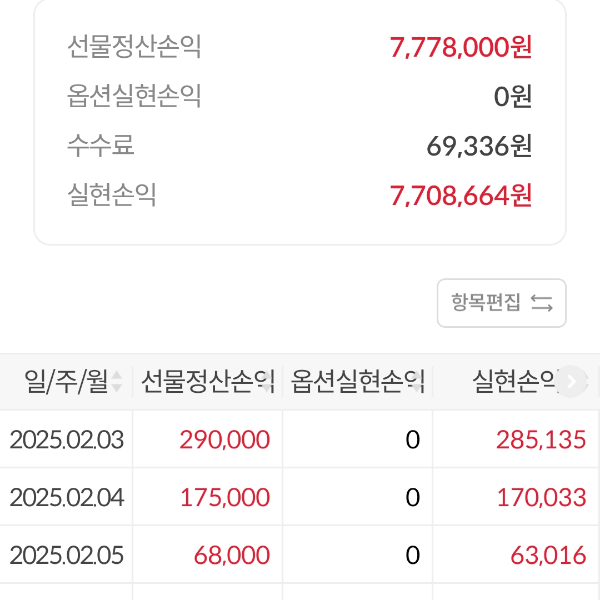Click the 7,778,000원 summary total

pos(460,46)
